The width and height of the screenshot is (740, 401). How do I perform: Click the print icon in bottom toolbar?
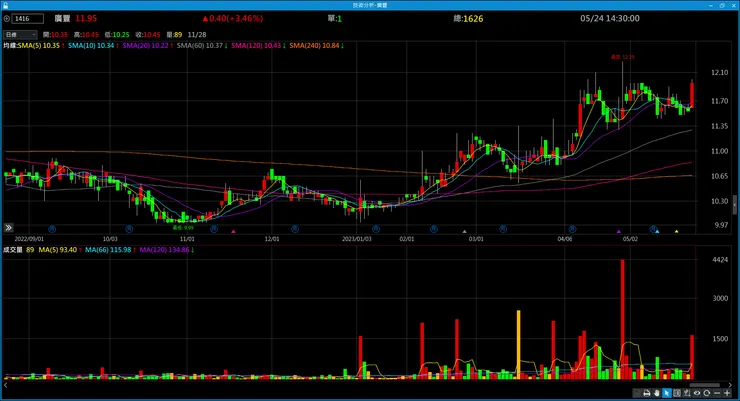pos(647,393)
